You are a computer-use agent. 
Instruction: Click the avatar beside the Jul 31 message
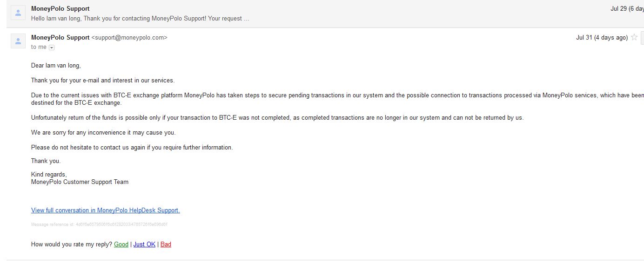(18, 41)
